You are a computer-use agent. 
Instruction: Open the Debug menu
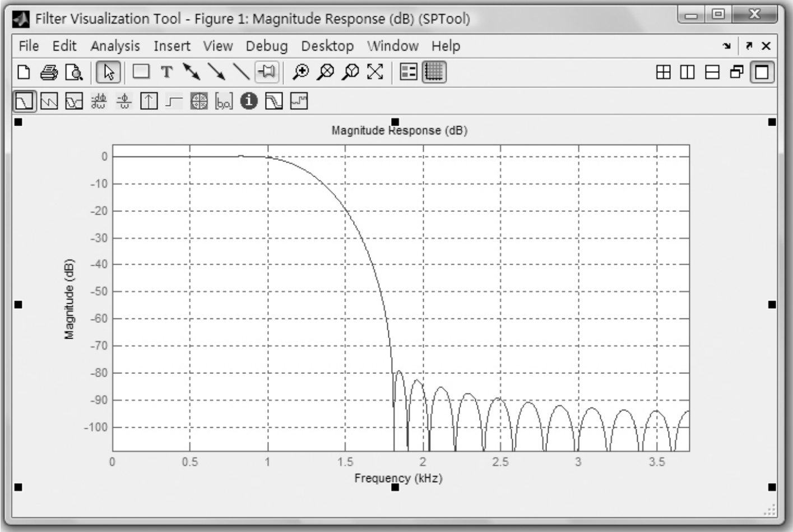tap(266, 46)
